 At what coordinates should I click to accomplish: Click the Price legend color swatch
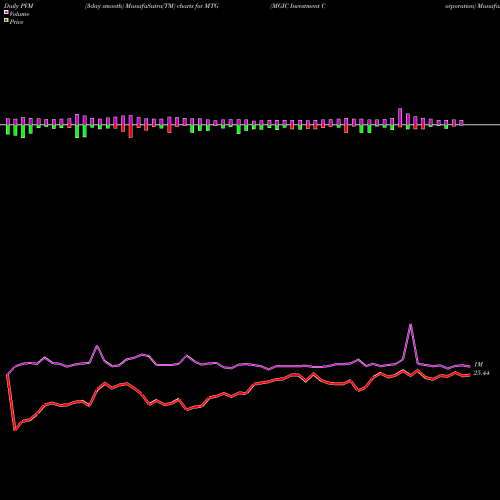[6, 21]
